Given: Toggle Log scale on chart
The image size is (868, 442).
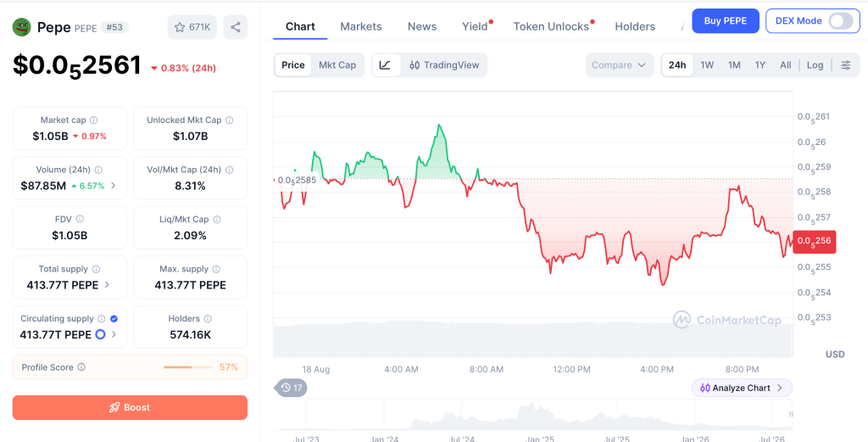Looking at the screenshot, I should [815, 65].
